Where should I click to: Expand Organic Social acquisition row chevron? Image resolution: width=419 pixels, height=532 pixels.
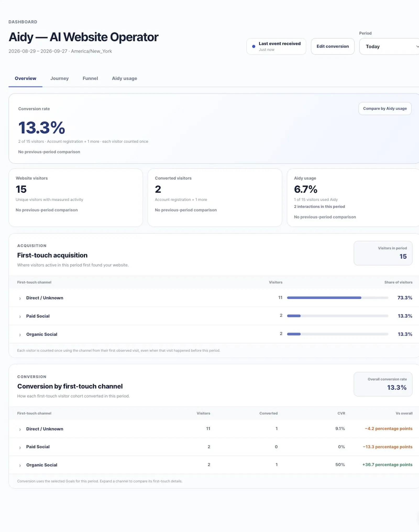(20, 335)
